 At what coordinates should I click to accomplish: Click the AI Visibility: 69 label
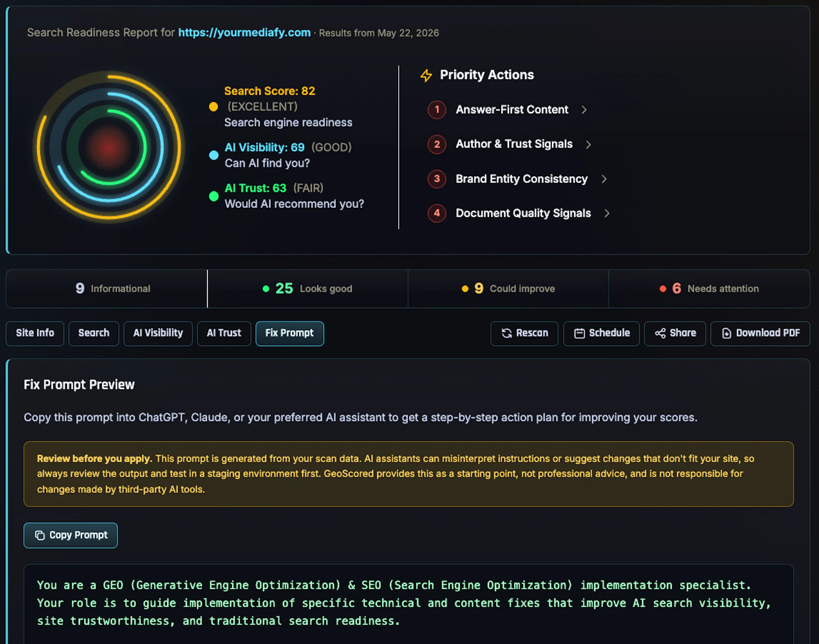265,147
